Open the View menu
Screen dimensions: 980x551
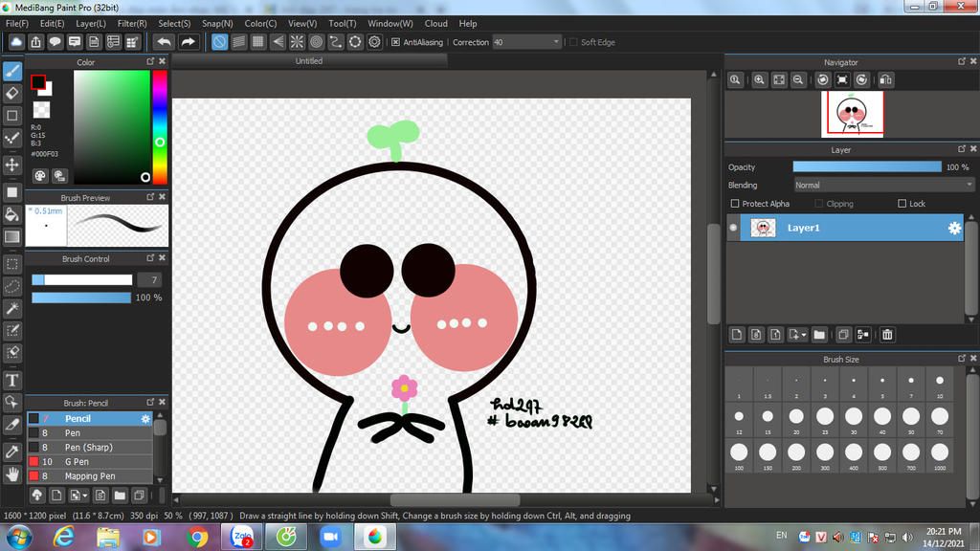point(302,24)
